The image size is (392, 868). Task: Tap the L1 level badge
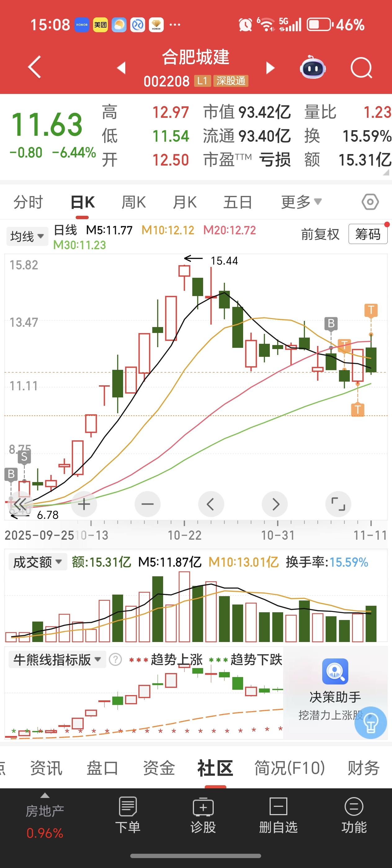(x=202, y=81)
